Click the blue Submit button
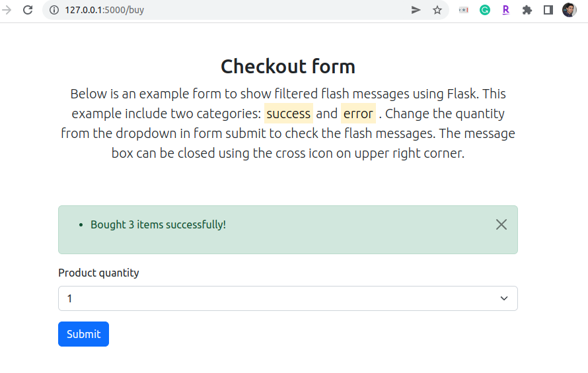588x373 pixels. pyautogui.click(x=84, y=334)
